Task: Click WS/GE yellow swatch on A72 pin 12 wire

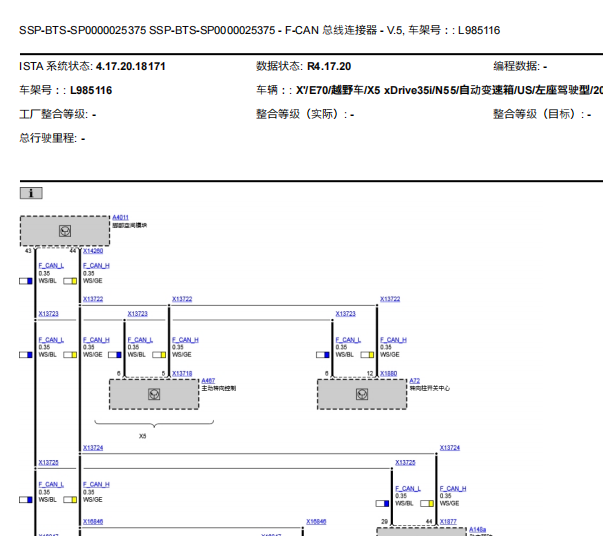Action: [367, 355]
